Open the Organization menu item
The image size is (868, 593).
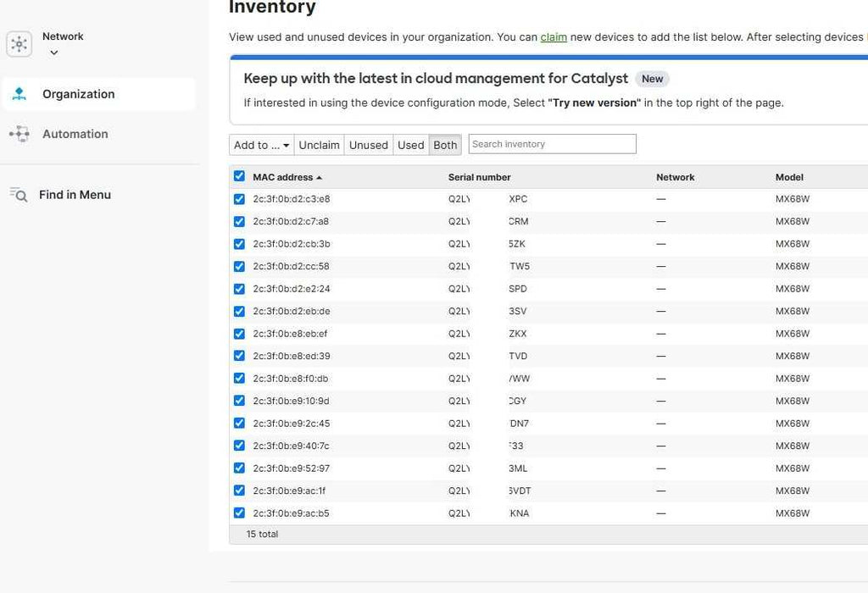(x=78, y=94)
